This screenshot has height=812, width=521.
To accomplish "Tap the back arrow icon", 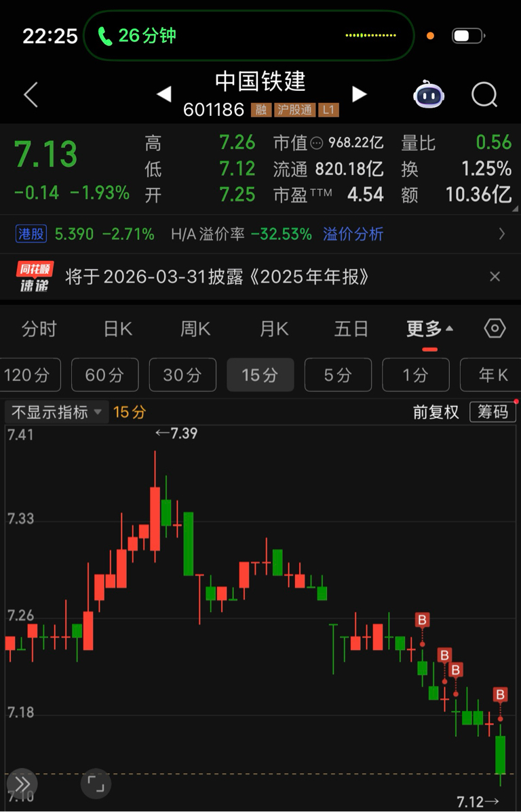I will [x=31, y=95].
